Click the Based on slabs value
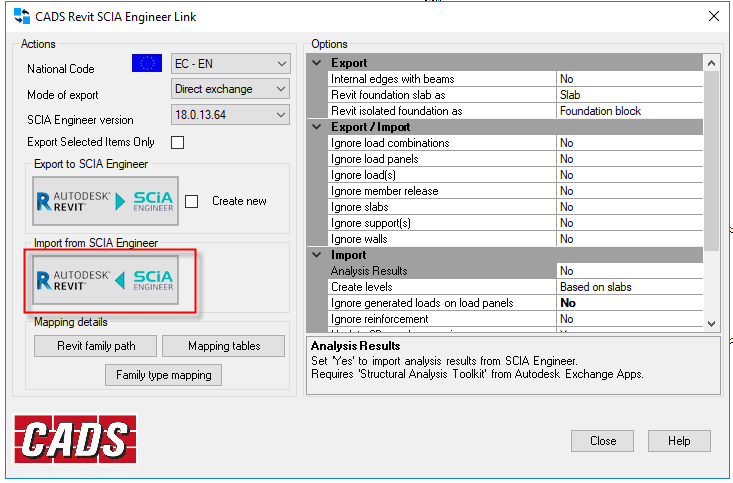This screenshot has width=733, height=483. (630, 287)
